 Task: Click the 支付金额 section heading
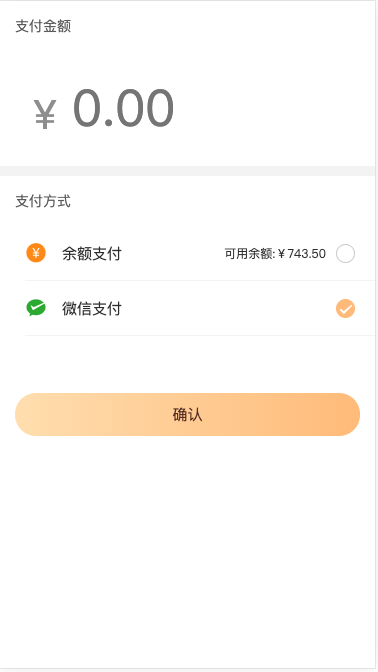43,27
